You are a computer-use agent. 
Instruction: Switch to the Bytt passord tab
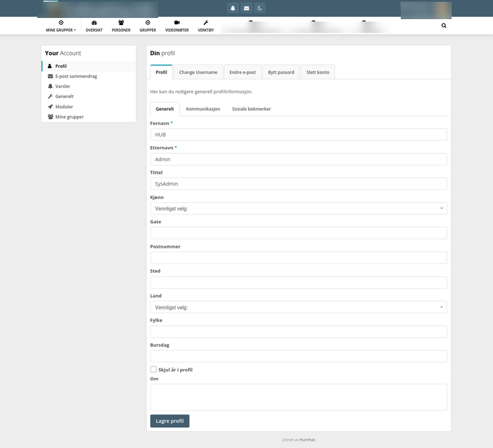click(280, 71)
